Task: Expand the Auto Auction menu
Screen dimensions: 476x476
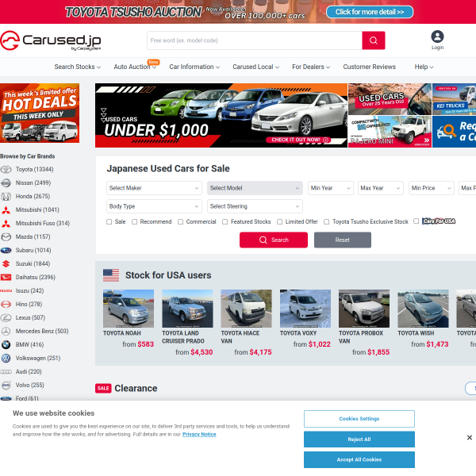Action: (x=135, y=67)
